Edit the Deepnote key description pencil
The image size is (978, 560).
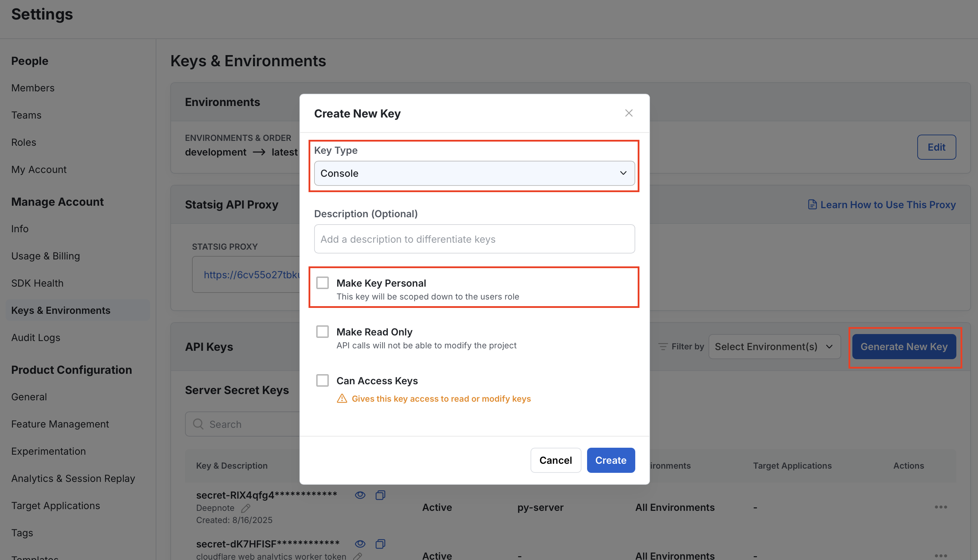pyautogui.click(x=246, y=508)
